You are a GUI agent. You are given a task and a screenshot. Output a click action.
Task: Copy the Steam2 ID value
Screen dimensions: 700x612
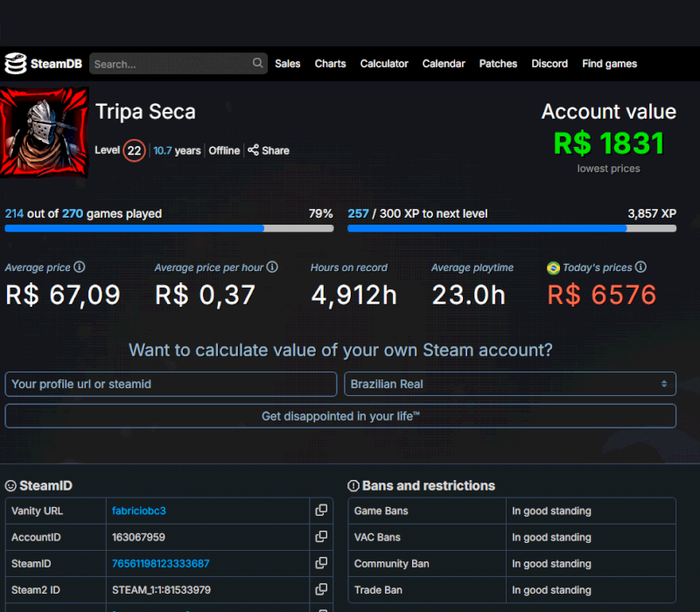321,590
